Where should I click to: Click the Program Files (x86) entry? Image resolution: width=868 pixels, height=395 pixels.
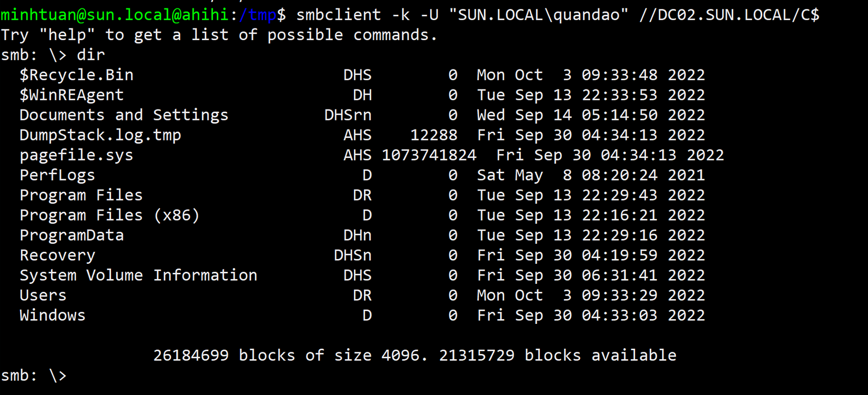(109, 215)
